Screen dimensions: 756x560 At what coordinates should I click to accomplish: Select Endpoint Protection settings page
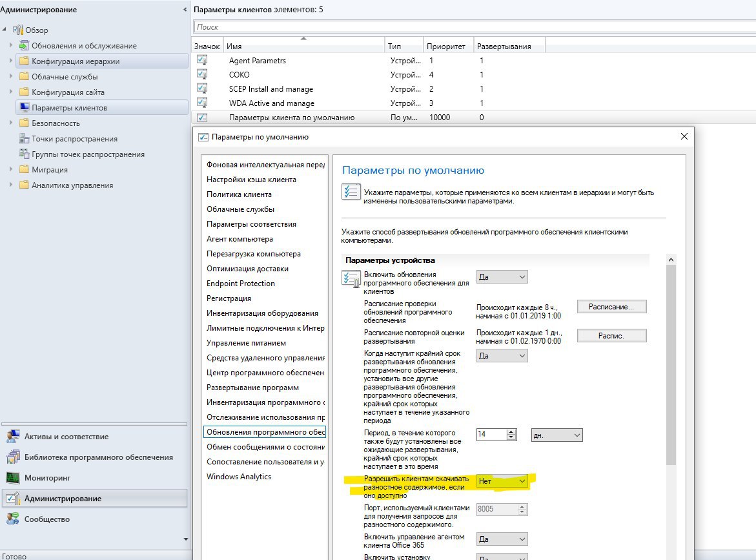pyautogui.click(x=265, y=284)
